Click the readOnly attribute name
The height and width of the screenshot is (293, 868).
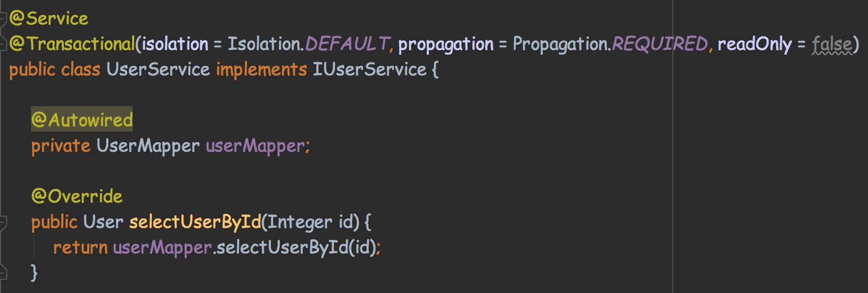(755, 44)
